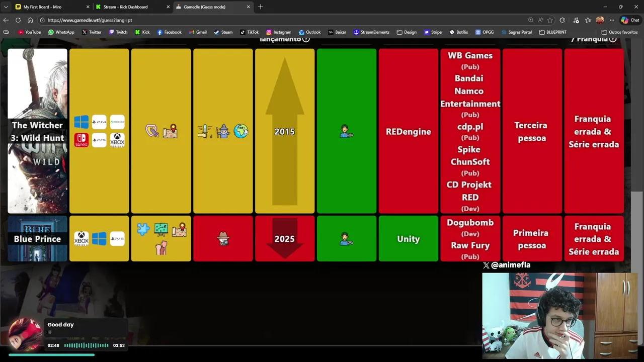This screenshot has width=644, height=362.
Task: Open the Design bookmarks folder
Action: tap(407, 32)
